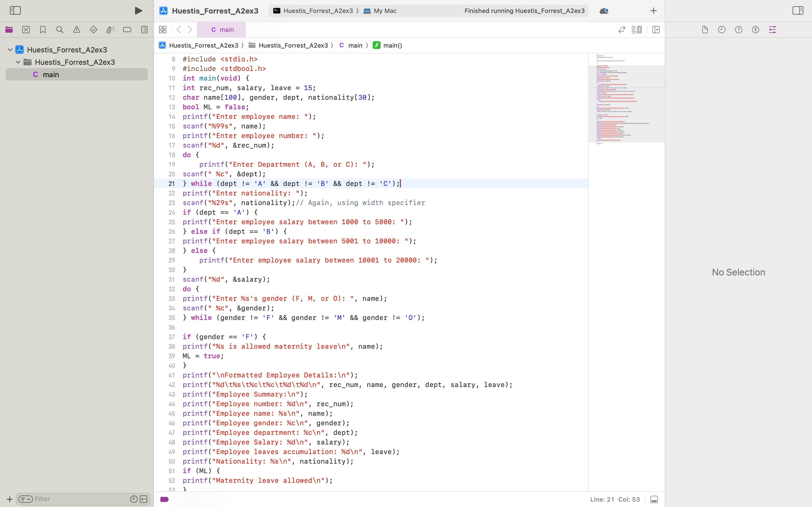The width and height of the screenshot is (812, 507).
Task: Open the Quick Help inspector
Action: pos(739,30)
